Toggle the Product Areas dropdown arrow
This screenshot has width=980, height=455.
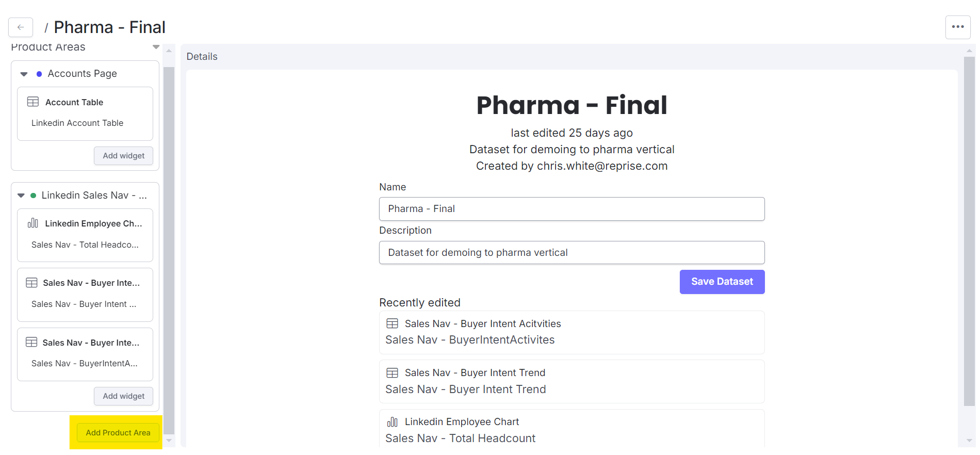(x=156, y=47)
